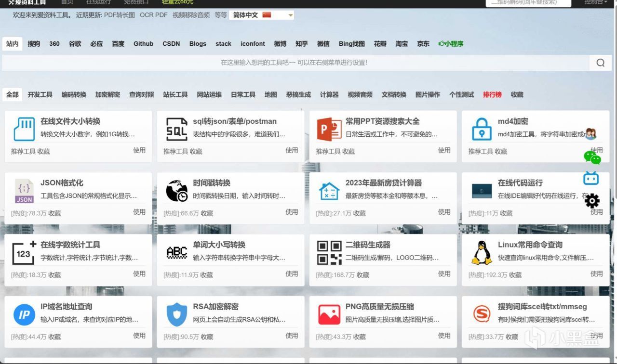The width and height of the screenshot is (617, 364).
Task: Click the "[热度]:168.7万" text on 二维码生成器
Action: coord(335,275)
